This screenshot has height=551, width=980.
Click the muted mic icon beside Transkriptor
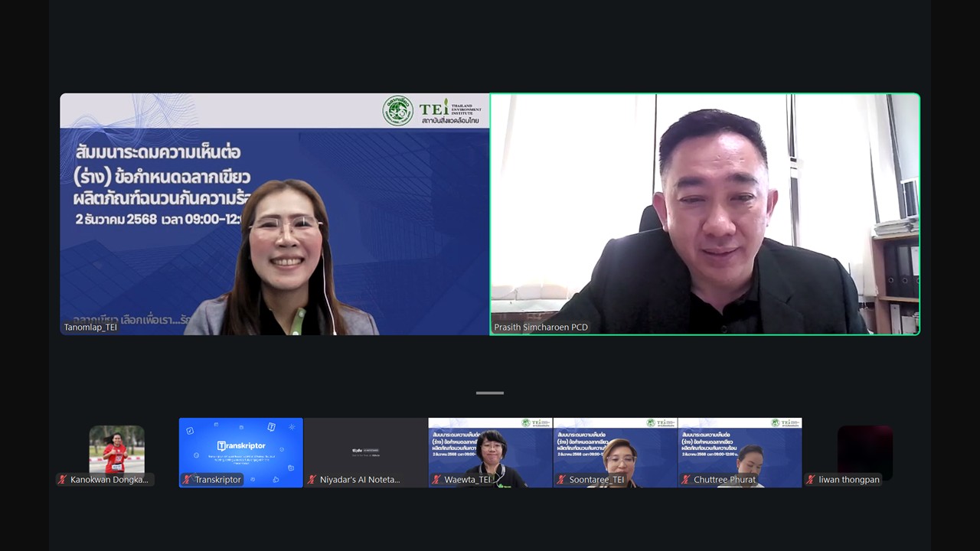coord(187,480)
